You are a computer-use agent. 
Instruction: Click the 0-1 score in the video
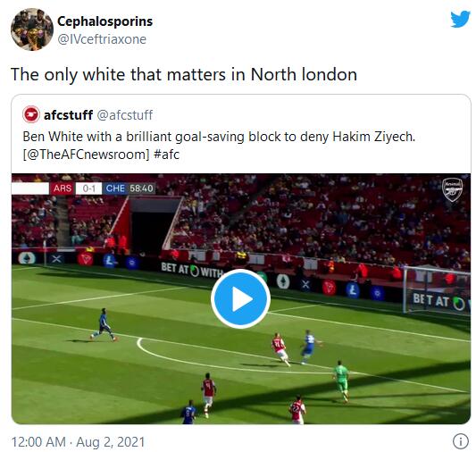pyautogui.click(x=88, y=188)
